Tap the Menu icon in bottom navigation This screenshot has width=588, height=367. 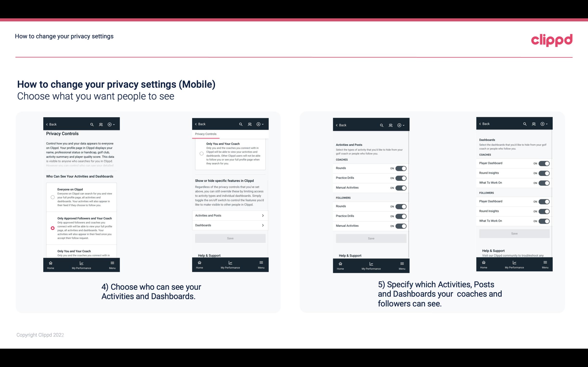coord(112,264)
